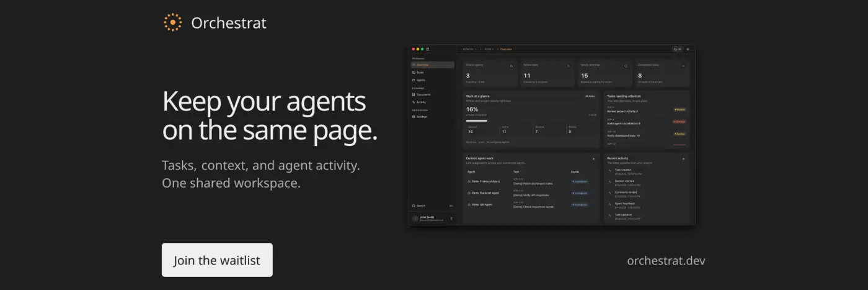Click the orange Overview breadcrumb
Viewport: 868px width, 290px height.
click(506, 49)
